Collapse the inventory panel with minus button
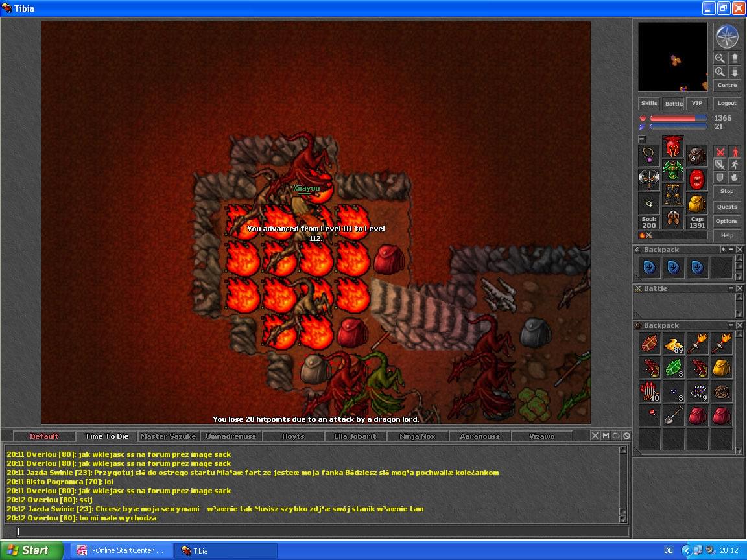747x560 pixels. (642, 139)
